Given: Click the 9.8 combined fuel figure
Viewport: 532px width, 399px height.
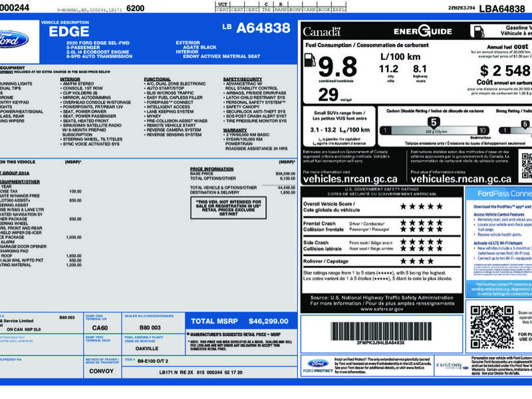Looking at the screenshot, I should 337,66.
